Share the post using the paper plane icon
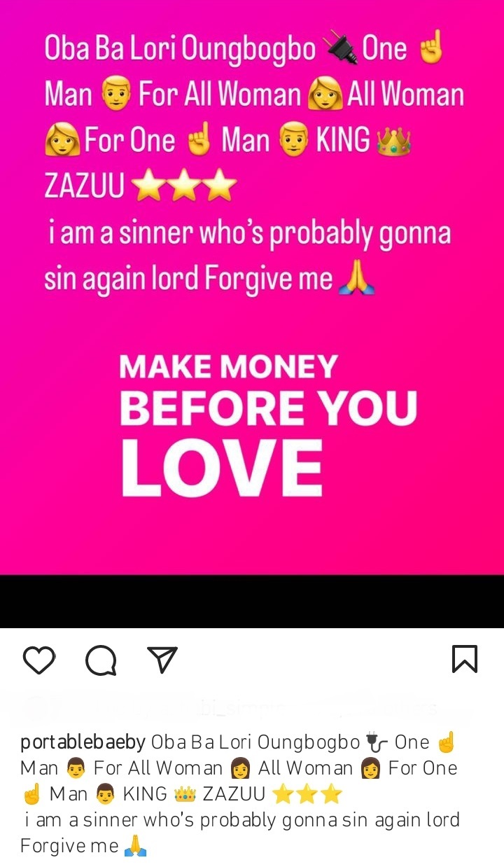The height and width of the screenshot is (867, 504). [162, 660]
